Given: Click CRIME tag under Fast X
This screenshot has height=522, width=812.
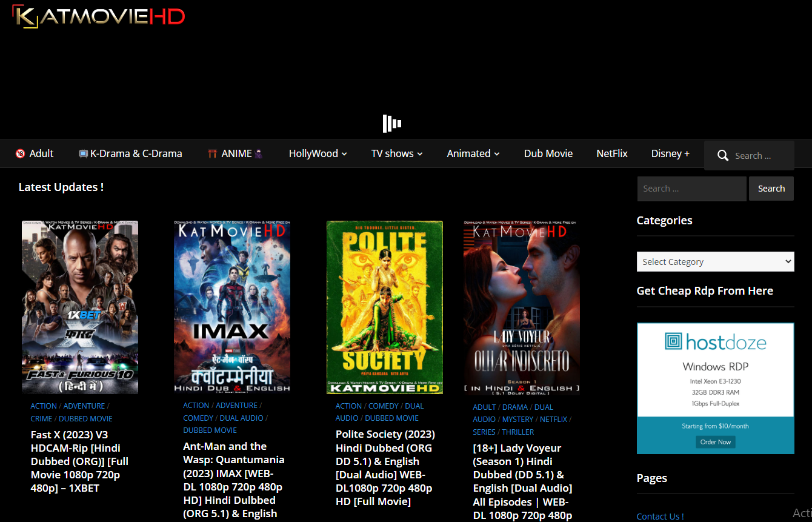Looking at the screenshot, I should 41,419.
